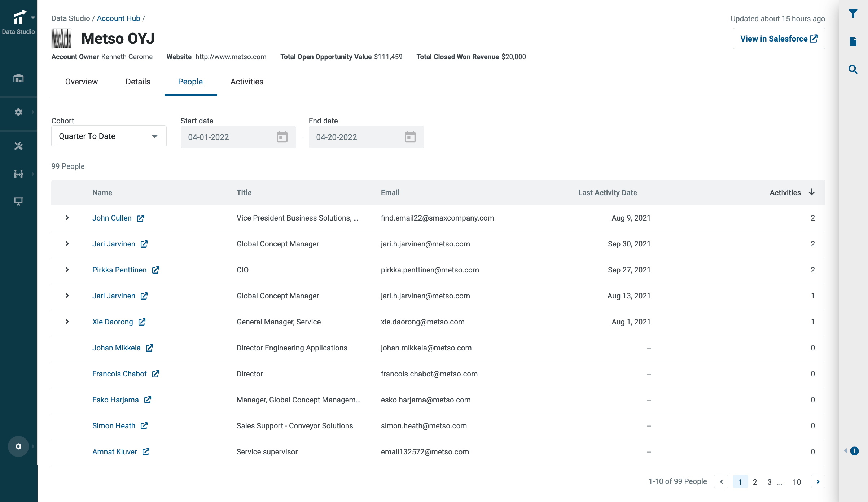Switch to the Overview tab
The height and width of the screenshot is (502, 868).
[82, 82]
